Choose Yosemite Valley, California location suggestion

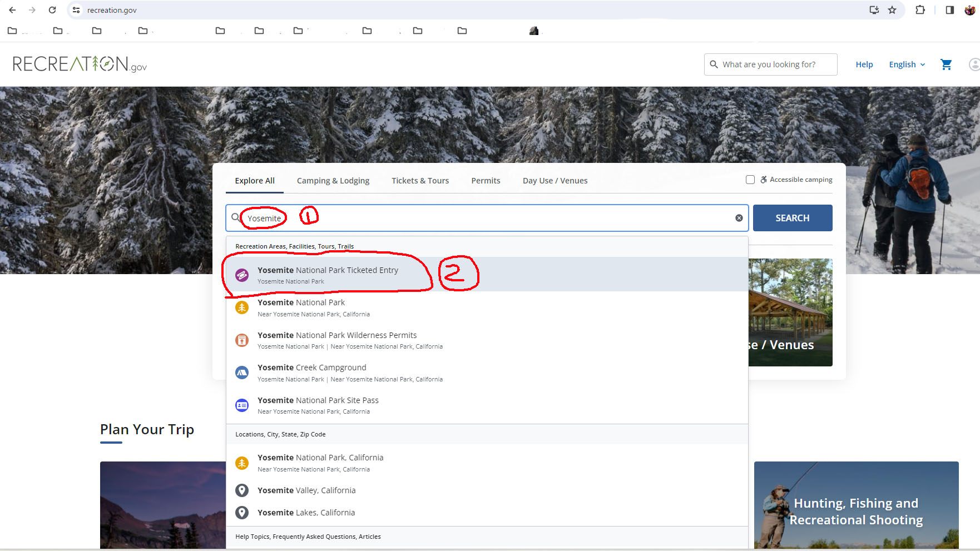[306, 490]
